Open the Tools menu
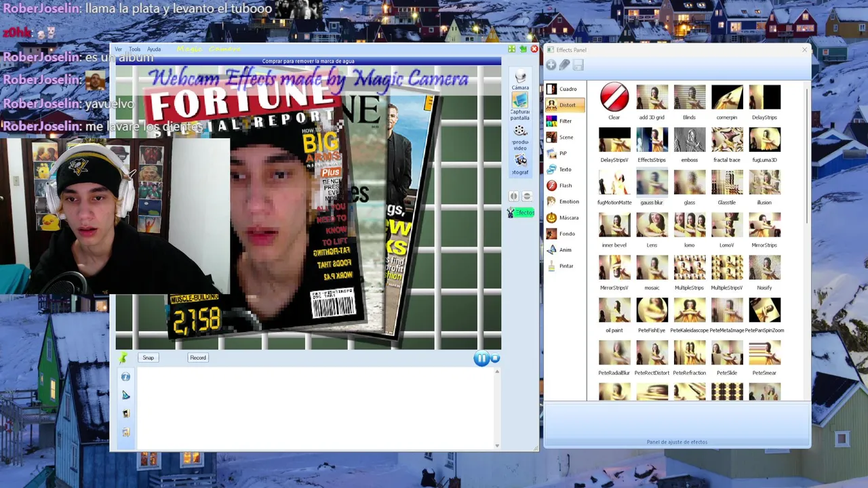Image resolution: width=868 pixels, height=488 pixels. pos(135,49)
